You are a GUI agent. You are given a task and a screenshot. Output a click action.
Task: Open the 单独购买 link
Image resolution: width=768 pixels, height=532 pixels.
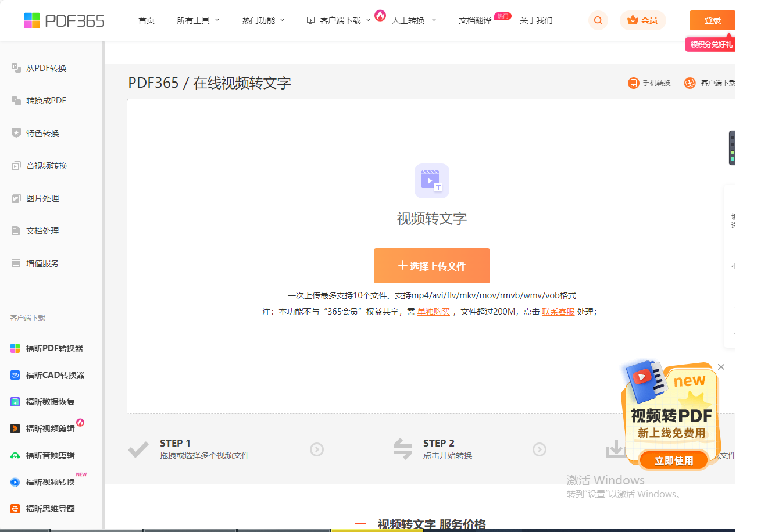click(434, 312)
